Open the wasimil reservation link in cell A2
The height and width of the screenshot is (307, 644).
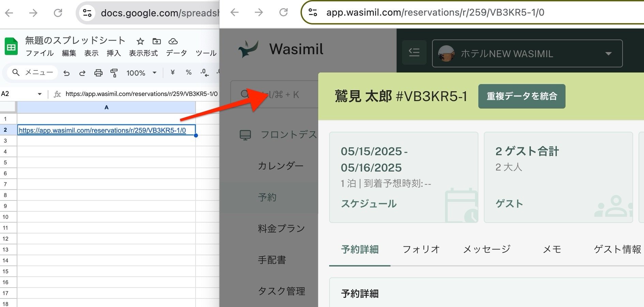102,130
